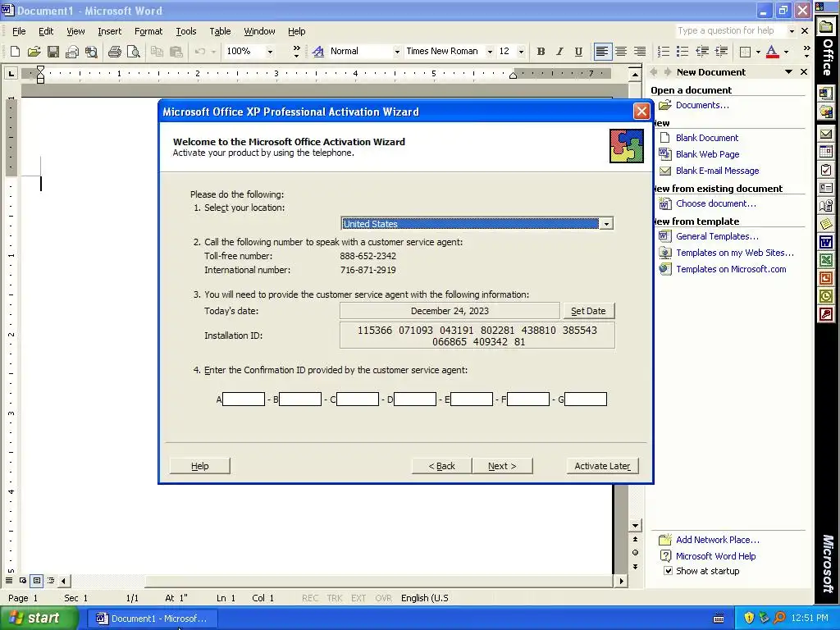Toggle Bold formatting

(541, 52)
